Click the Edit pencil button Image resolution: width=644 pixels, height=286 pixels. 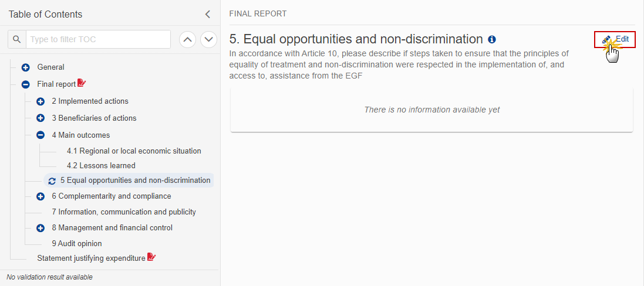pyautogui.click(x=615, y=39)
